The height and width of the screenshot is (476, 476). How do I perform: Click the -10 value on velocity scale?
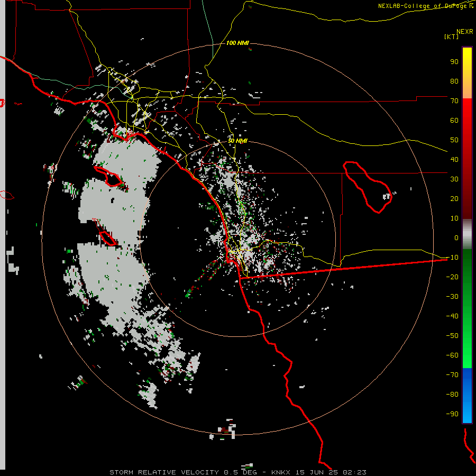coord(452,258)
